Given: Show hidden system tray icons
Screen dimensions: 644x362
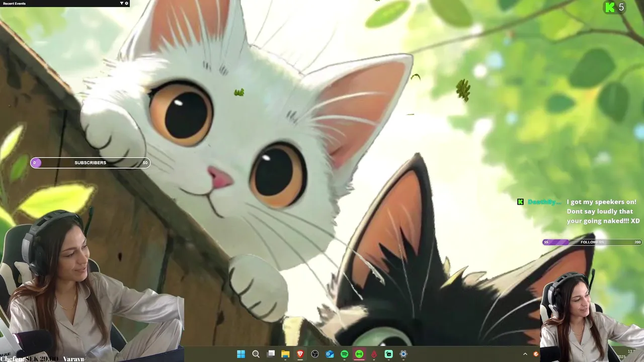Looking at the screenshot, I should pyautogui.click(x=525, y=354).
